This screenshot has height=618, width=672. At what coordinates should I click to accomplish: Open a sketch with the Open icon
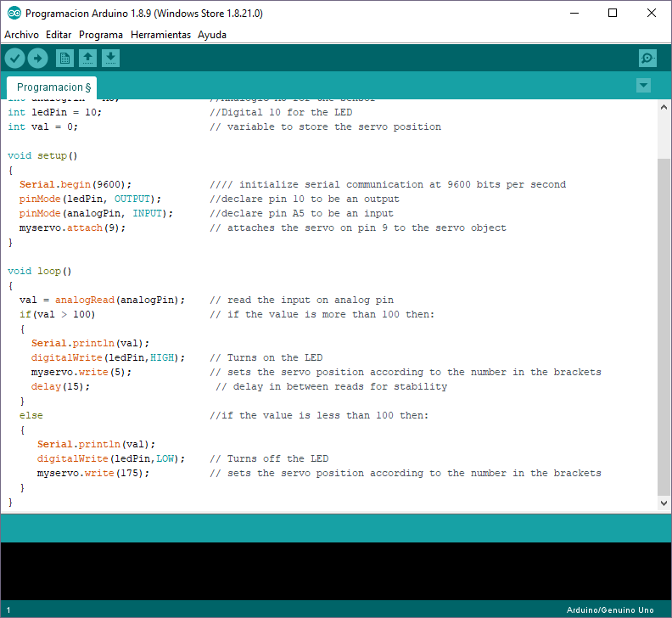[87, 58]
